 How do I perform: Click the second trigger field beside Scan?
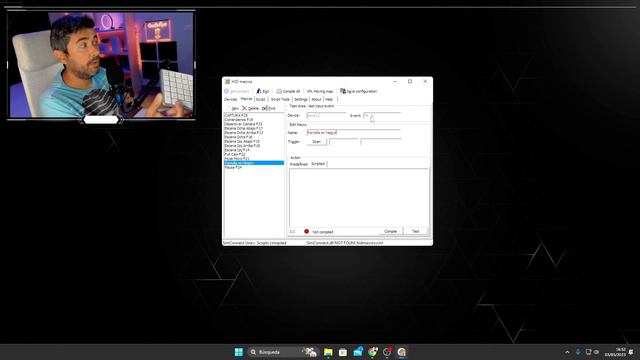pyautogui.click(x=381, y=142)
